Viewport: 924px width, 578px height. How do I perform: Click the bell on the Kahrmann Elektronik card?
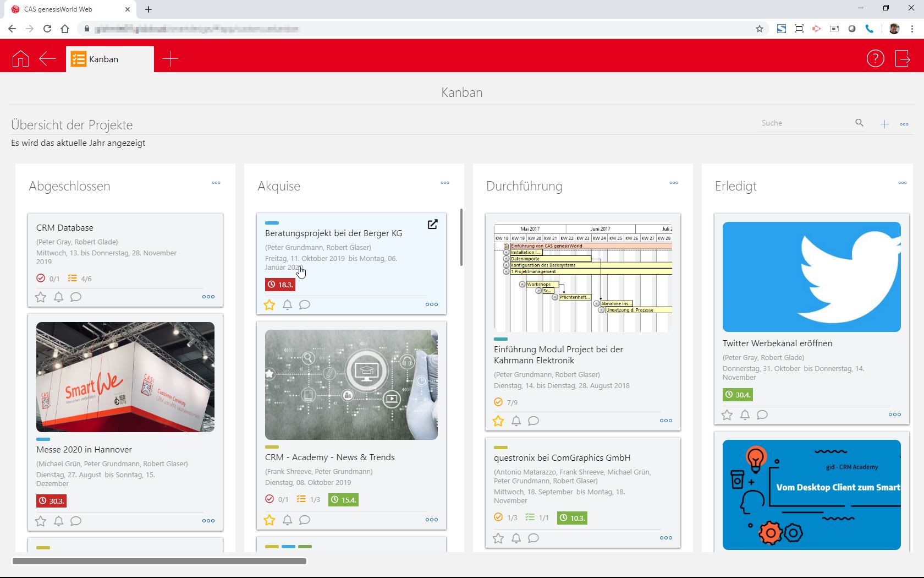[x=516, y=421]
